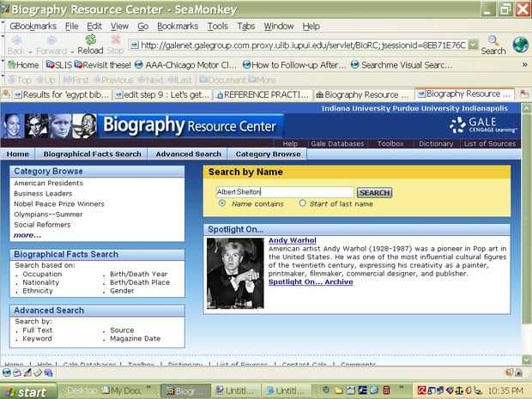Click the first Untitl... taskbar button
The width and height of the screenshot is (532, 399).
pyautogui.click(x=236, y=390)
